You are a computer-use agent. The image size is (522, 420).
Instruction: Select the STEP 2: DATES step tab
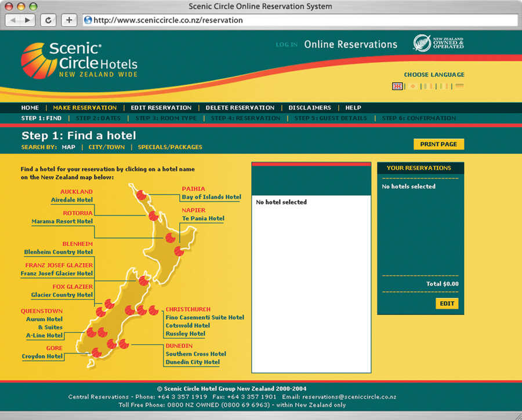(x=98, y=118)
